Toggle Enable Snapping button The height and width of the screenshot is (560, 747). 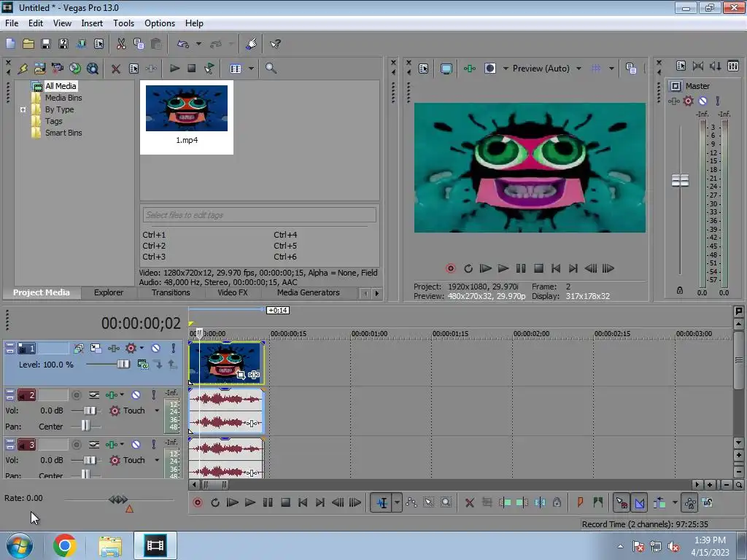622,502
